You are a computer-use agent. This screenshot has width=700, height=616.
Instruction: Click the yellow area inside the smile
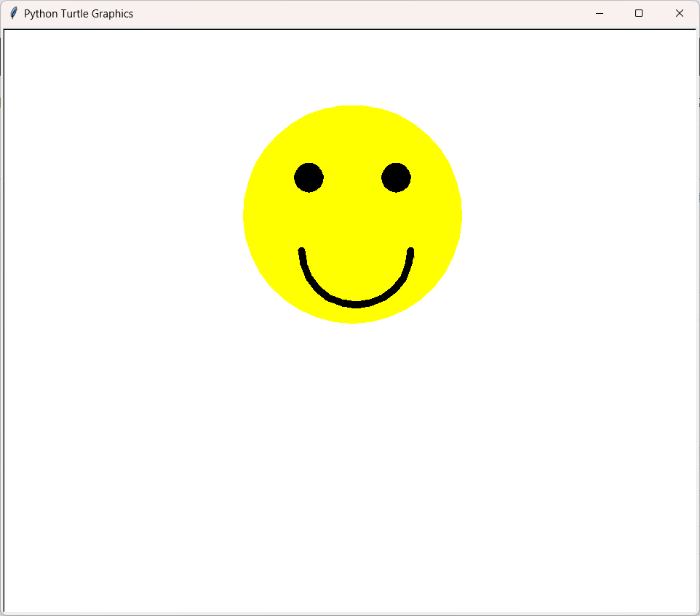356,269
